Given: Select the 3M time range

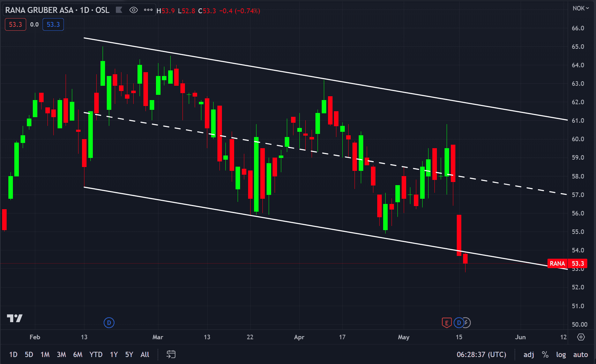Looking at the screenshot, I should tap(61, 355).
